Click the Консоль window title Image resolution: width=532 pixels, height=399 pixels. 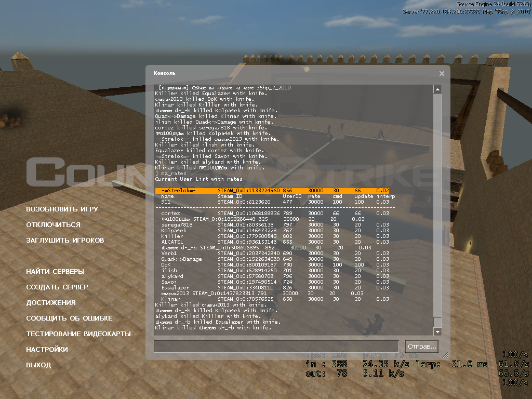click(x=165, y=73)
